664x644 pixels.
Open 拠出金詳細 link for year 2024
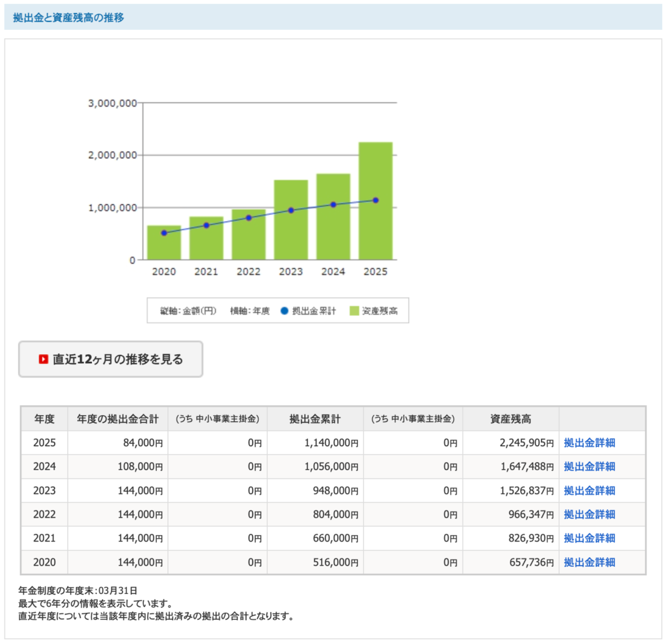tap(589, 467)
